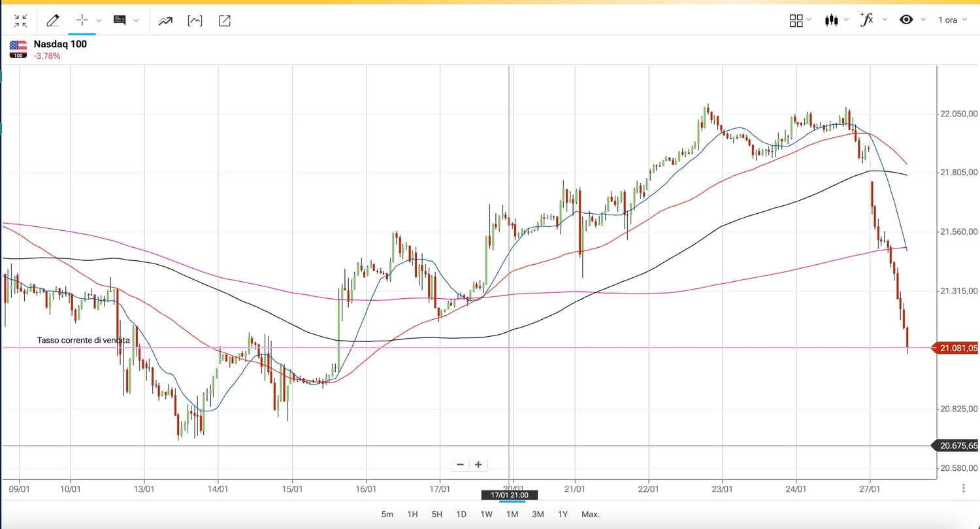This screenshot has width=980, height=529.
Task: Switch to the 1M time range
Action: pyautogui.click(x=512, y=514)
